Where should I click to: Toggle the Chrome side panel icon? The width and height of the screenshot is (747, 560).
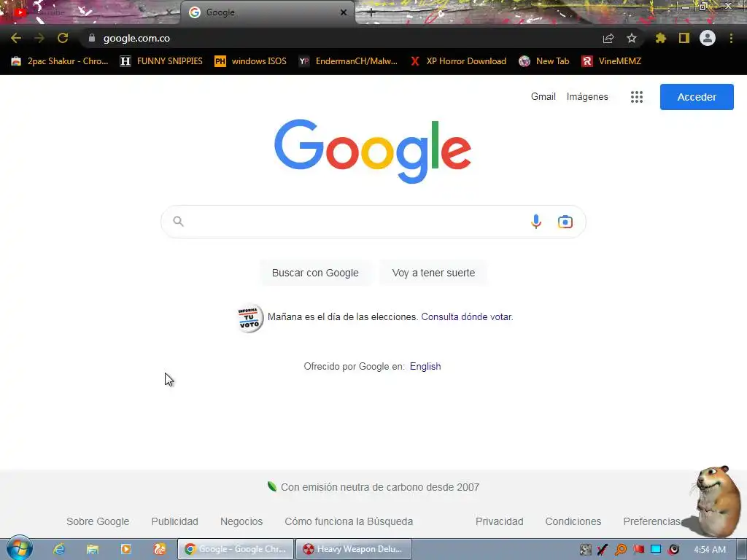(x=684, y=38)
